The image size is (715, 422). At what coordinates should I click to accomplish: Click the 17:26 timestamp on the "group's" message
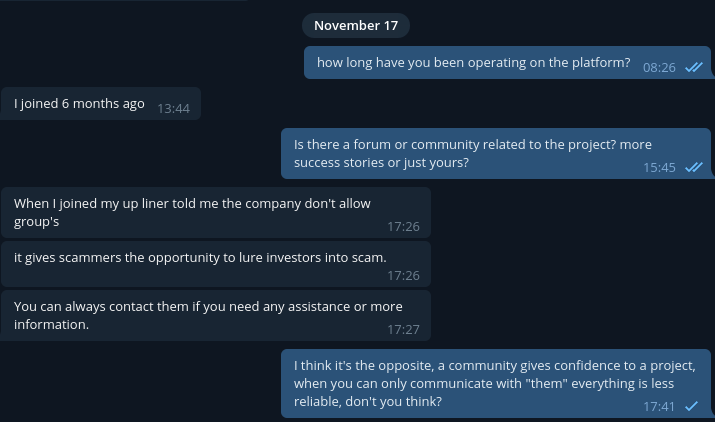[x=403, y=227]
